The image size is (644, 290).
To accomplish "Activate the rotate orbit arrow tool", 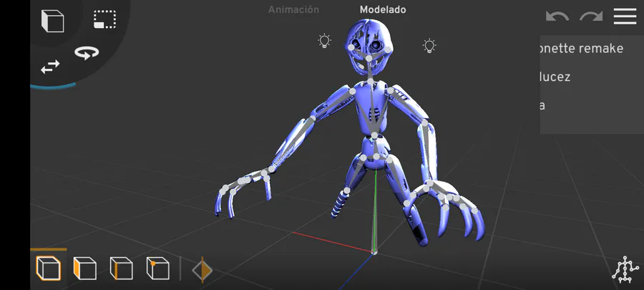I will pyautogui.click(x=87, y=53).
